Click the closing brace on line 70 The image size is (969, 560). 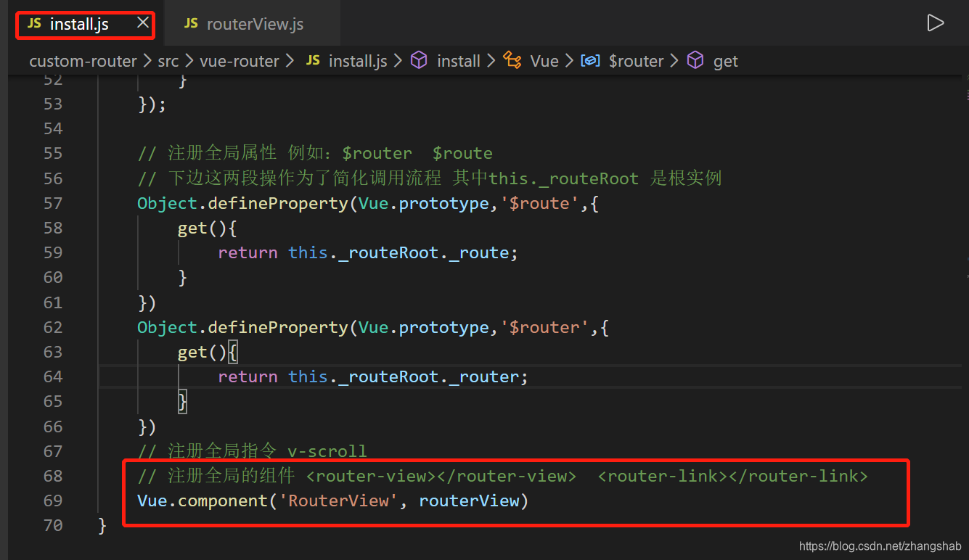pyautogui.click(x=102, y=525)
